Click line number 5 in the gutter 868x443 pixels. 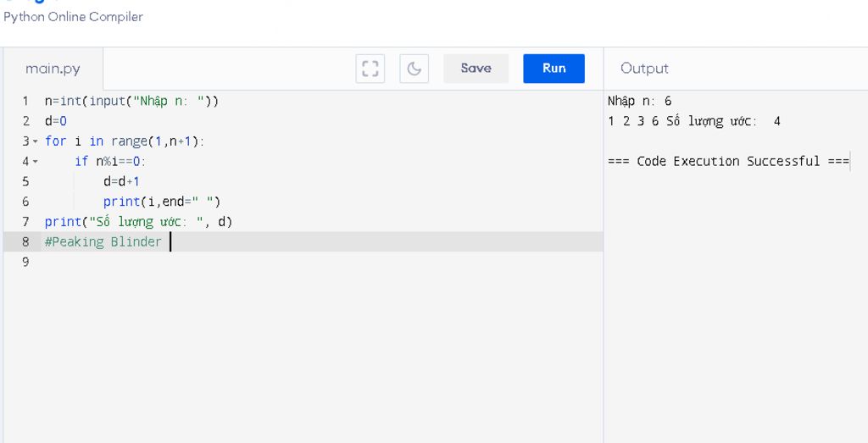(x=25, y=181)
